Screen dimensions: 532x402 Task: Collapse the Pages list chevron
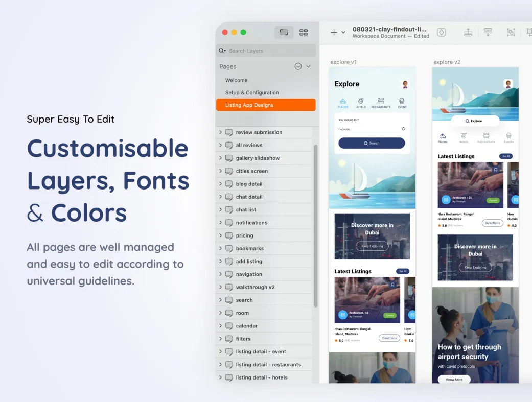tap(308, 66)
